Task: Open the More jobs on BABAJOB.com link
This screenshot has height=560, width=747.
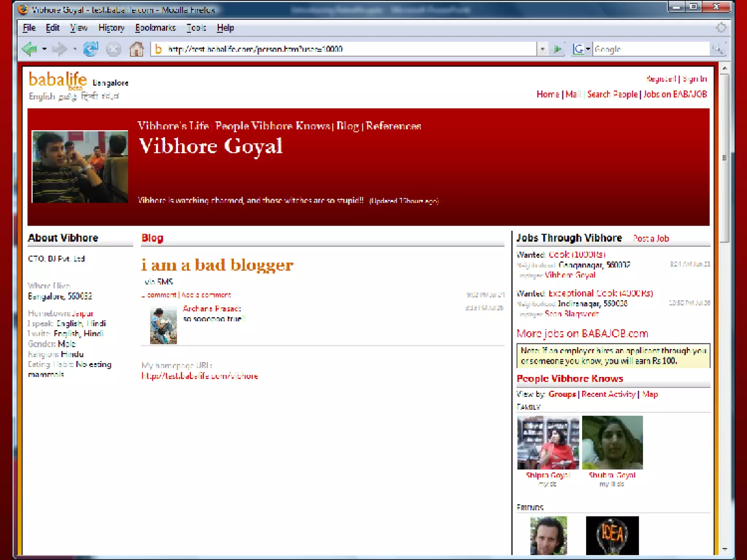Action: 582,333
